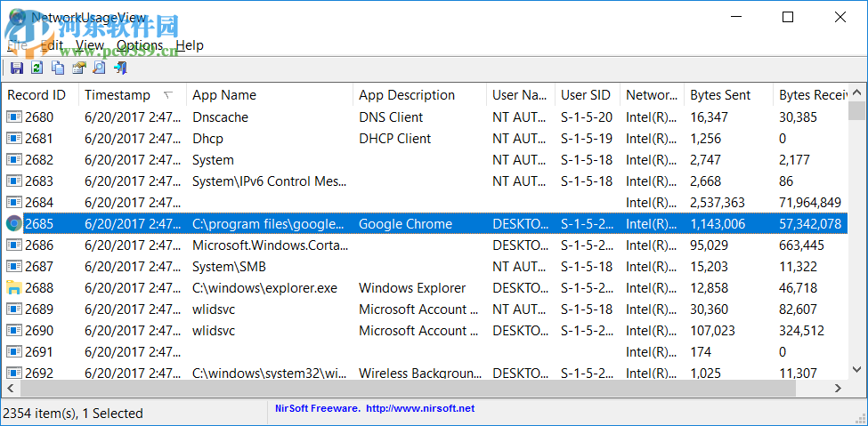
Task: Click the Copy Selected Items icon
Action: (x=58, y=68)
